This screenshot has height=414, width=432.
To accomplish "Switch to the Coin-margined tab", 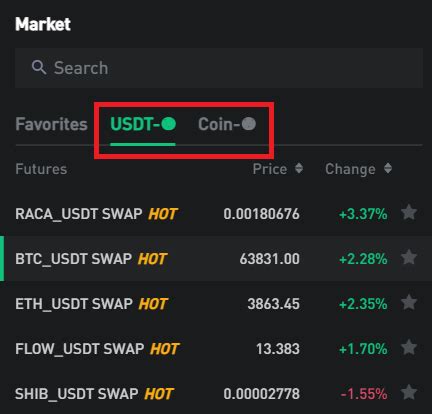I will pyautogui.click(x=227, y=124).
